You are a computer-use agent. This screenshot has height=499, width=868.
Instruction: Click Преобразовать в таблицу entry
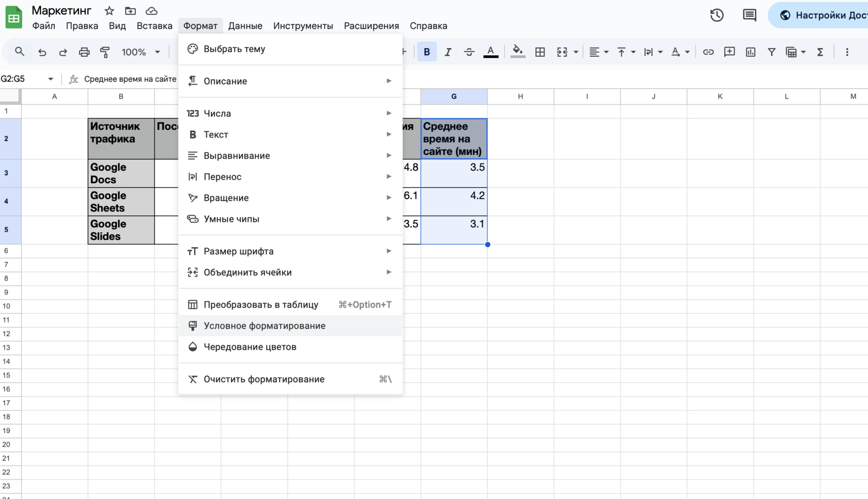[x=290, y=305]
